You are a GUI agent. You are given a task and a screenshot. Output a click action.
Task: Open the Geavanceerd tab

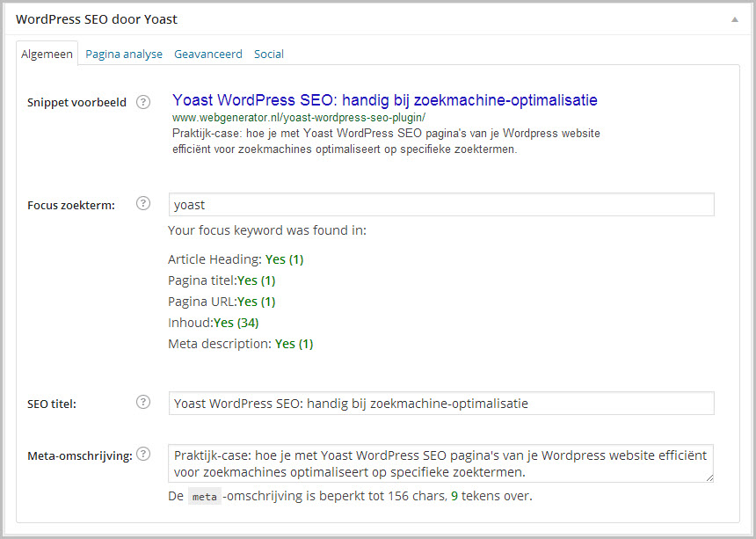[x=207, y=54]
